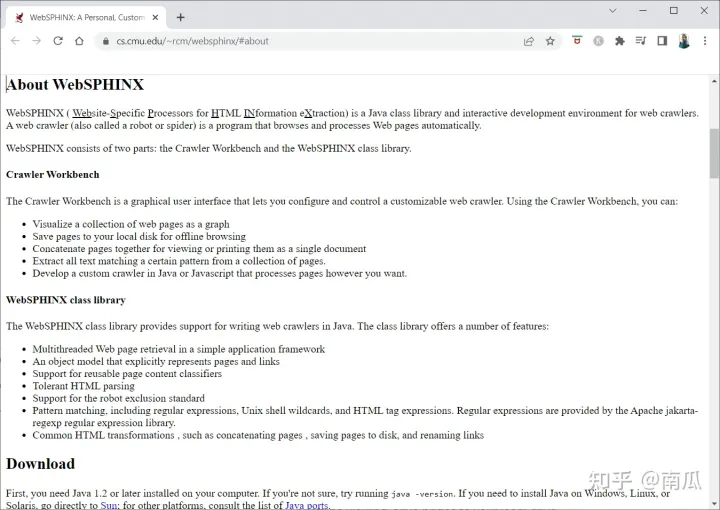Toggle the browser side panel

click(x=662, y=41)
